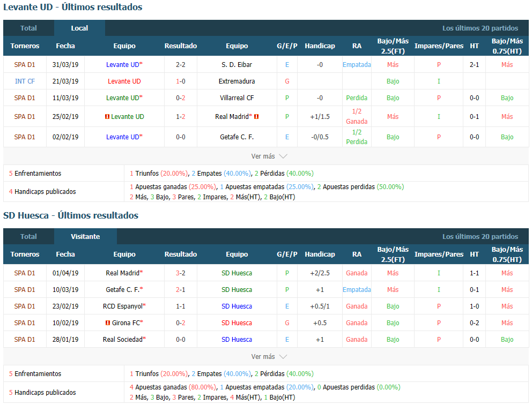Expand Ver más under Levante UD results
532x405 pixels.
pyautogui.click(x=269, y=156)
